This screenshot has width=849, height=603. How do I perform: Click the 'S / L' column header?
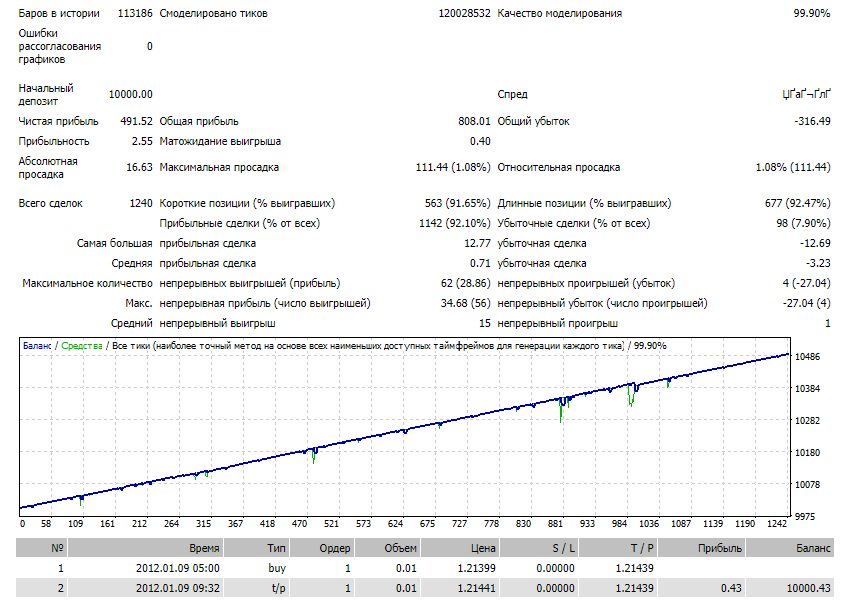(539, 548)
